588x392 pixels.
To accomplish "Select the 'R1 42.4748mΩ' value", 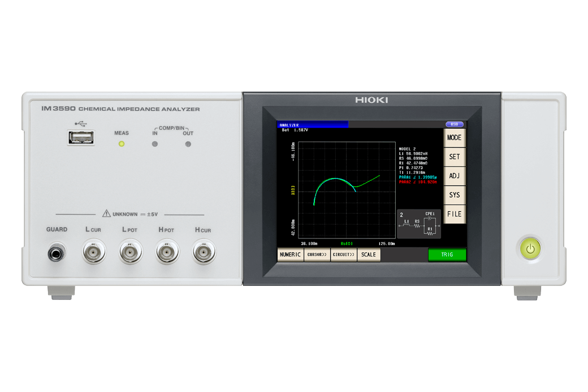I will coord(413,163).
